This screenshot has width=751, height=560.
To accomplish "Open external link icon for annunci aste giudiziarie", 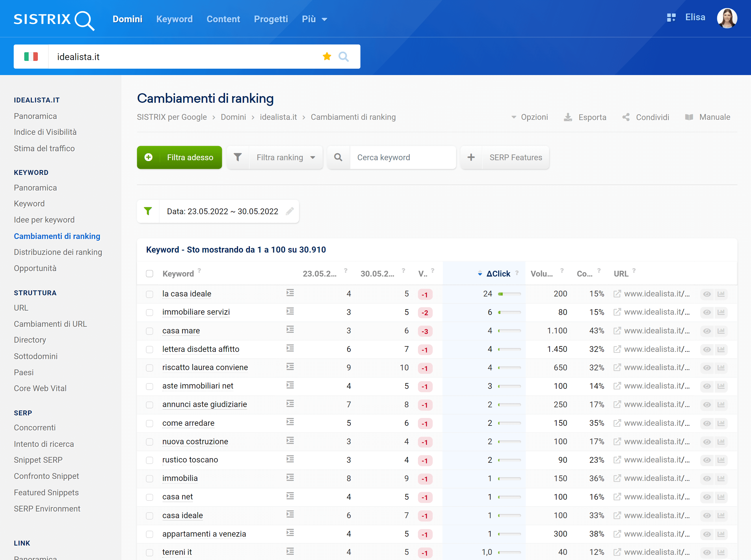I will pyautogui.click(x=617, y=405).
